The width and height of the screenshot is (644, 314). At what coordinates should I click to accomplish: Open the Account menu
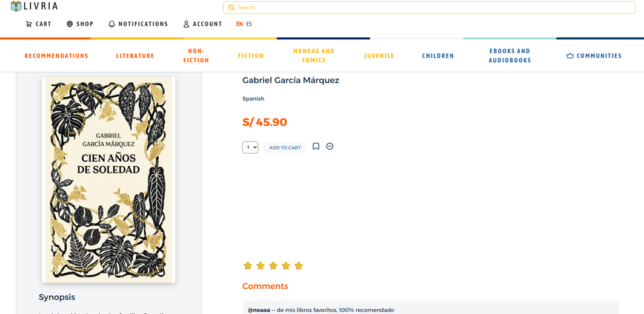202,24
